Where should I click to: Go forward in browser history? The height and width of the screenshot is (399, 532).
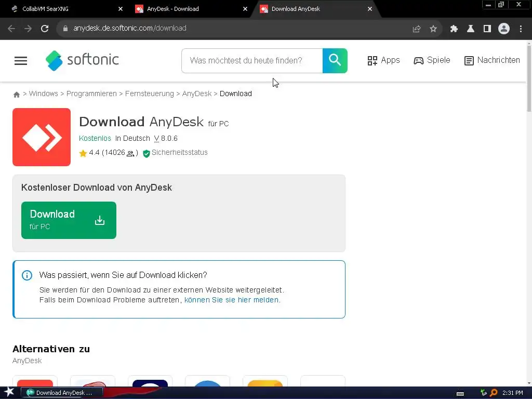(28, 29)
